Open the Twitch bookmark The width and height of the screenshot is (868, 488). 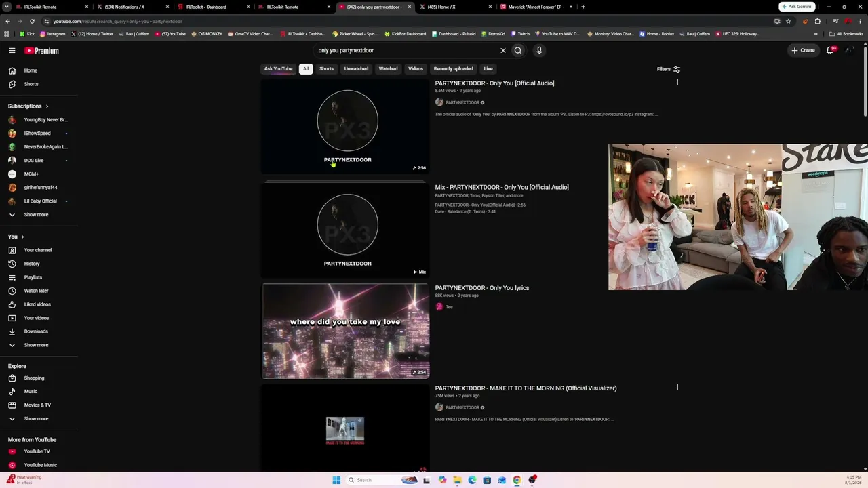pyautogui.click(x=520, y=34)
